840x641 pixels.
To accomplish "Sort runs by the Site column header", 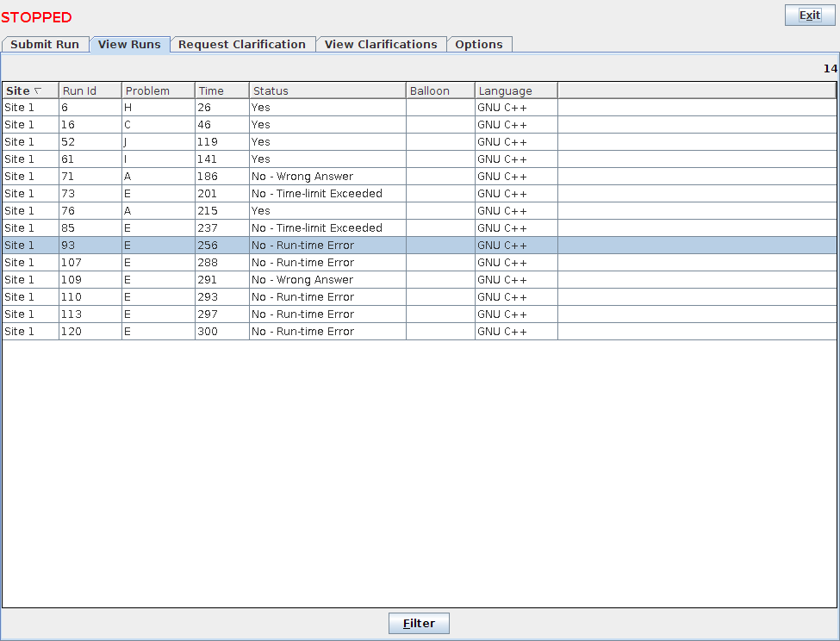I will tap(30, 90).
